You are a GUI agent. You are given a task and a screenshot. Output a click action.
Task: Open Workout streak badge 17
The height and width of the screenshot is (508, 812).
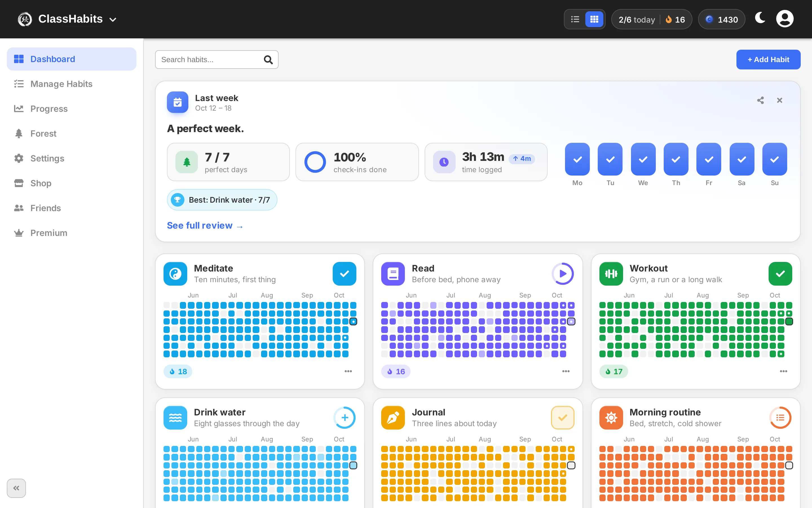point(613,371)
